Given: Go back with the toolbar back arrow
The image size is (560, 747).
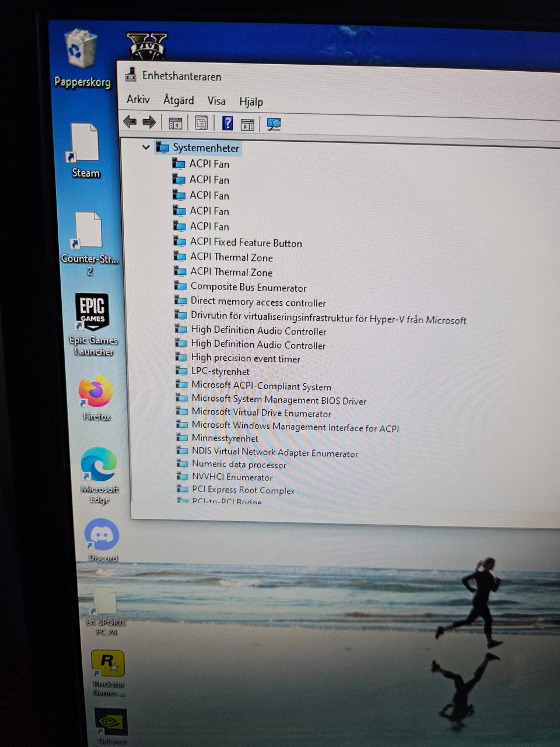Looking at the screenshot, I should pos(129,121).
